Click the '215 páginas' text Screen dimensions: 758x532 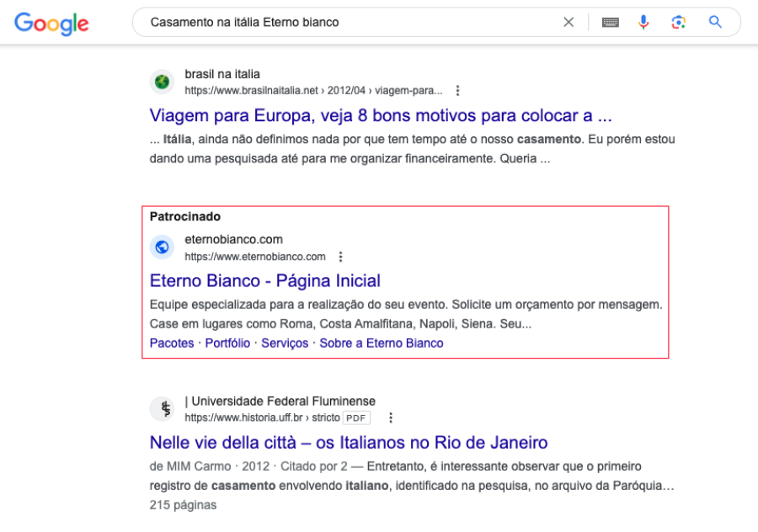pos(184,505)
